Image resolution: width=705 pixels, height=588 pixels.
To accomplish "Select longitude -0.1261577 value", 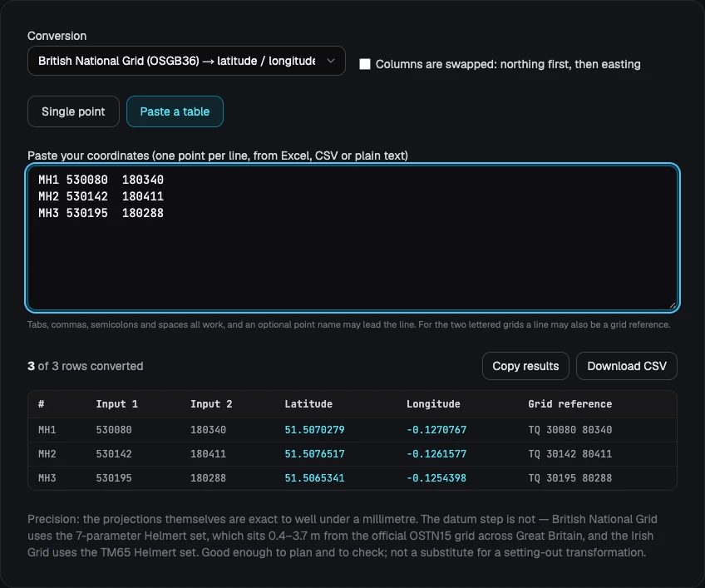I will [436, 454].
